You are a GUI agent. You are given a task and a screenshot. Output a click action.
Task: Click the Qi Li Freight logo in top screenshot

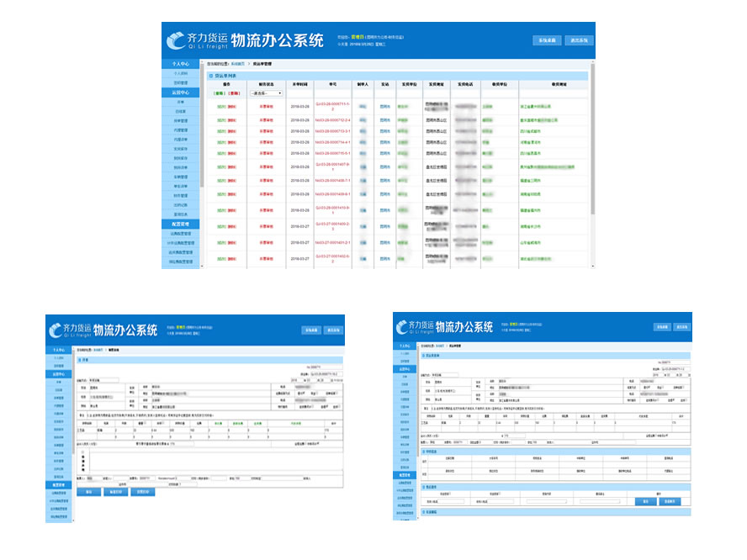tap(181, 41)
